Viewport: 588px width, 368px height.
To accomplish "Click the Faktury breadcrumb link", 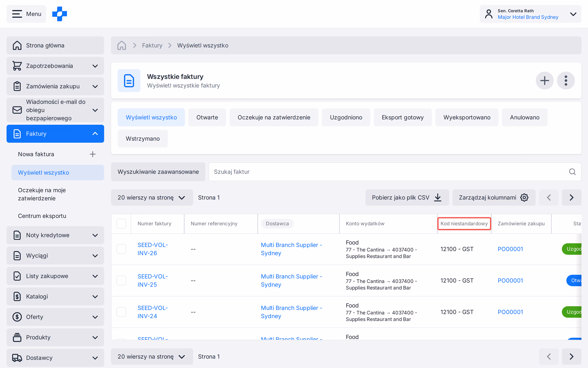I will click(x=152, y=46).
